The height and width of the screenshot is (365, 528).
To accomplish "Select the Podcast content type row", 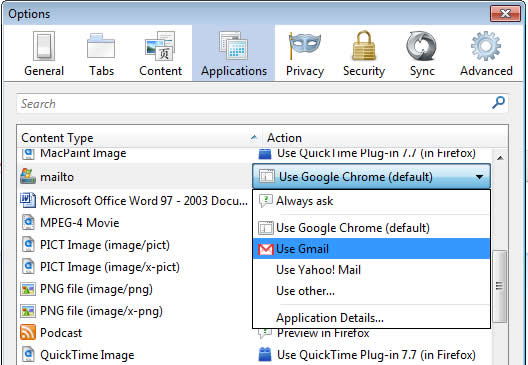I will [x=134, y=333].
